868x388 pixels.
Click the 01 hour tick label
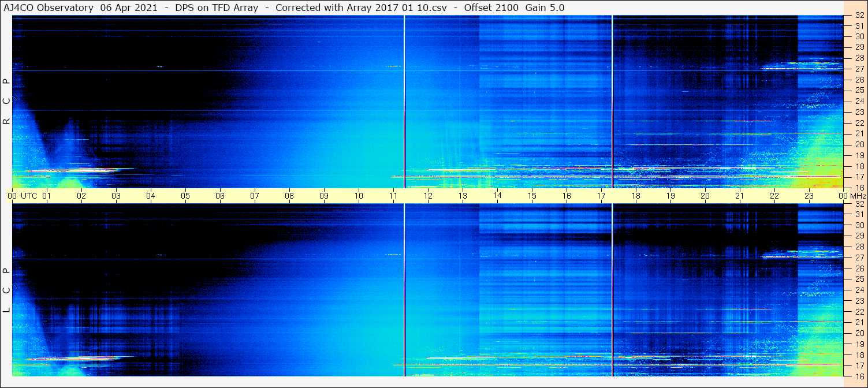pyautogui.click(x=47, y=196)
